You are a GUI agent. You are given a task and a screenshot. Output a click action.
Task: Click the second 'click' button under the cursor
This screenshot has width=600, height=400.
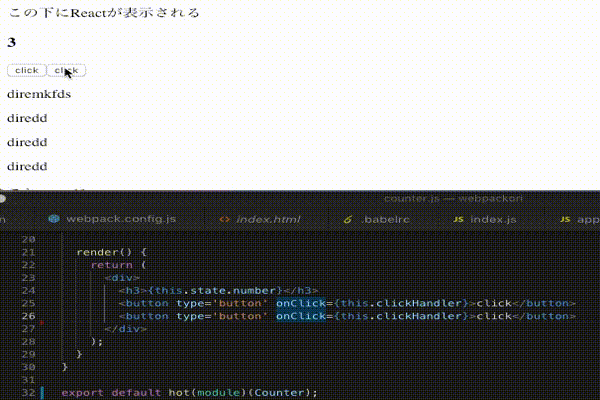[x=67, y=70]
